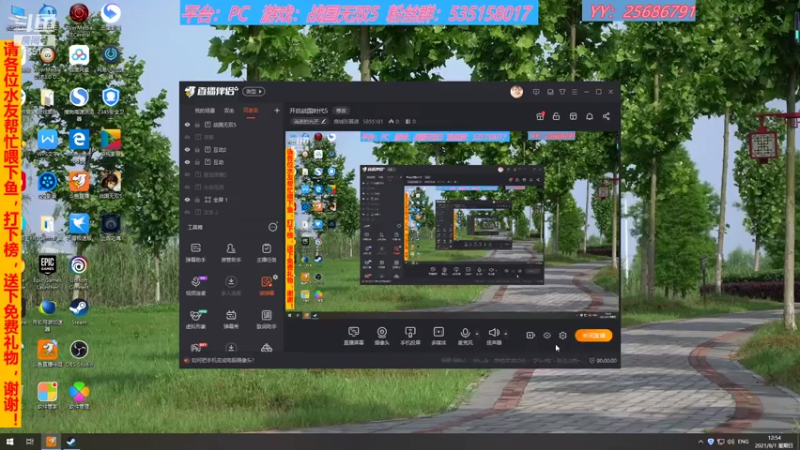Screen dimensions: 800x450
Task: Toggle lock on 战国无双5 source
Action: [197, 124]
